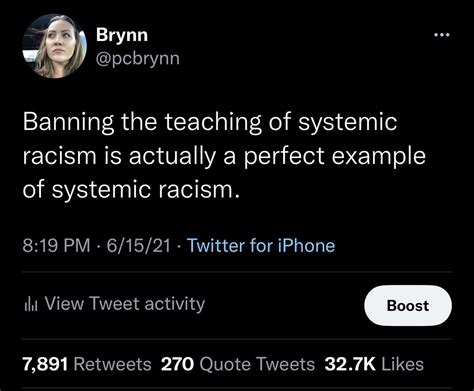Click the Boost button
This screenshot has width=474, height=391.
pyautogui.click(x=408, y=306)
